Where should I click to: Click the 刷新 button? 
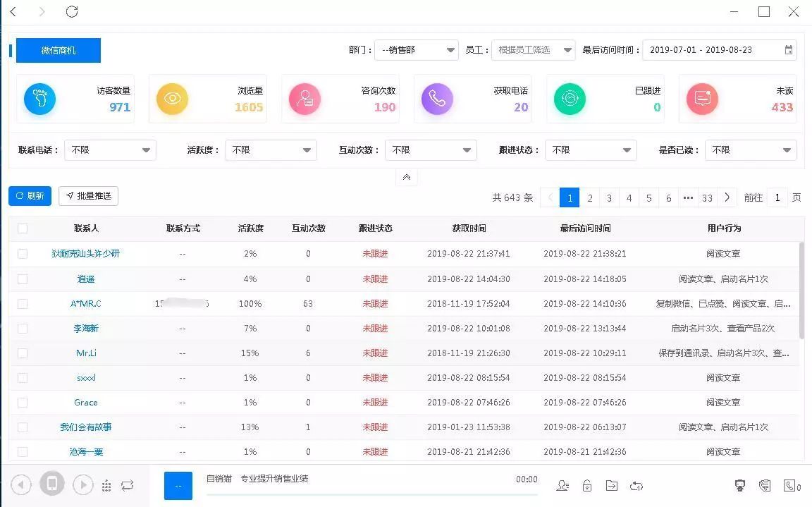click(x=30, y=196)
